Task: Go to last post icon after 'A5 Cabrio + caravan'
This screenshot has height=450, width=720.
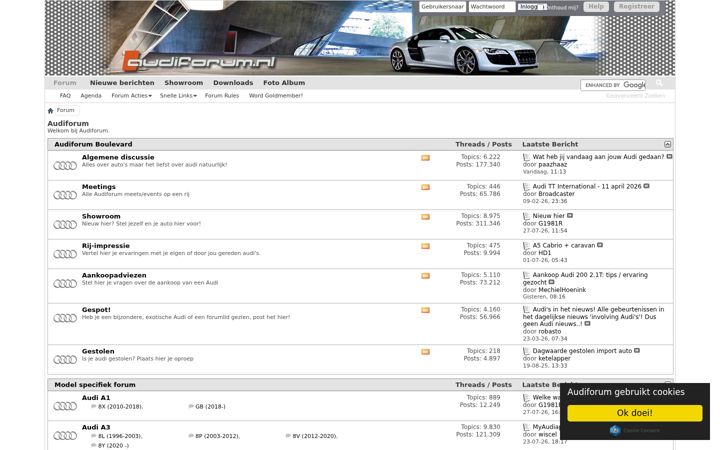Action: 600,245
